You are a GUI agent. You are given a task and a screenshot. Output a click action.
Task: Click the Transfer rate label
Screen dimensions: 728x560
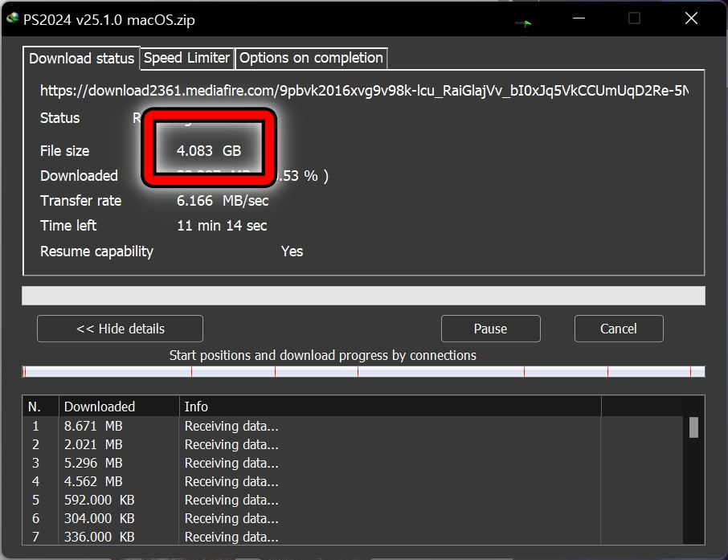pyautogui.click(x=81, y=201)
